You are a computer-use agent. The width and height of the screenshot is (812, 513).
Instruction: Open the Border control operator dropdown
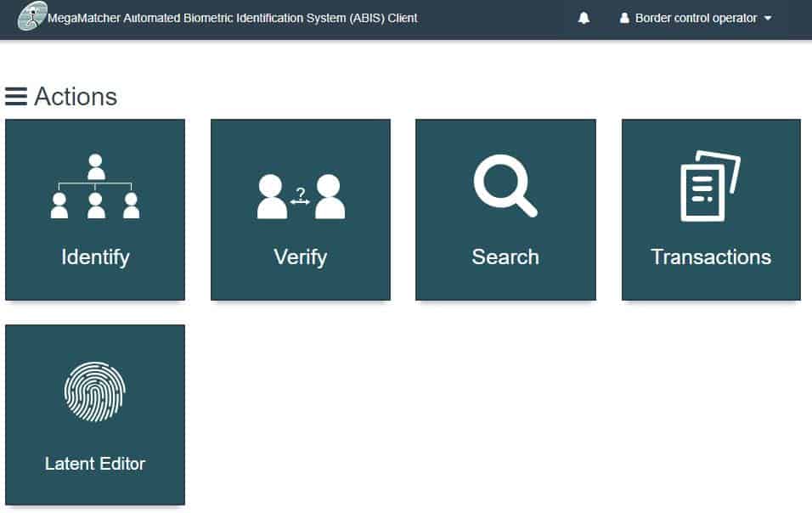(696, 18)
